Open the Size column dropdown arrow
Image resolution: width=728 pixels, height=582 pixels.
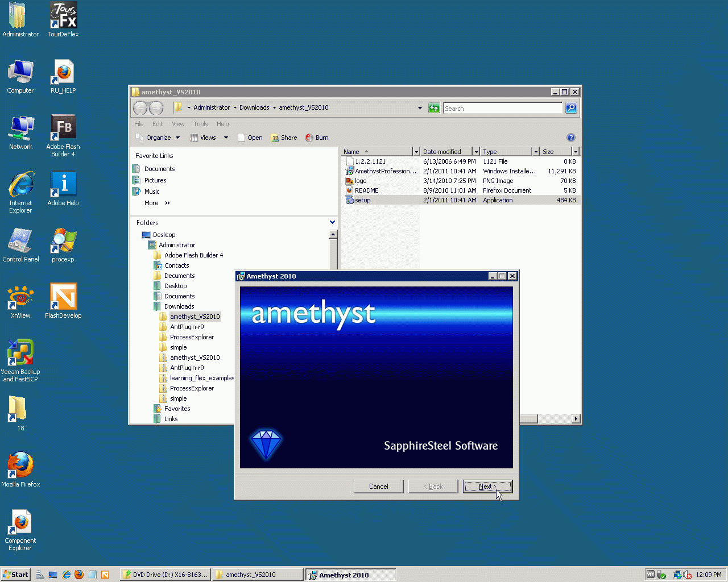pos(576,152)
